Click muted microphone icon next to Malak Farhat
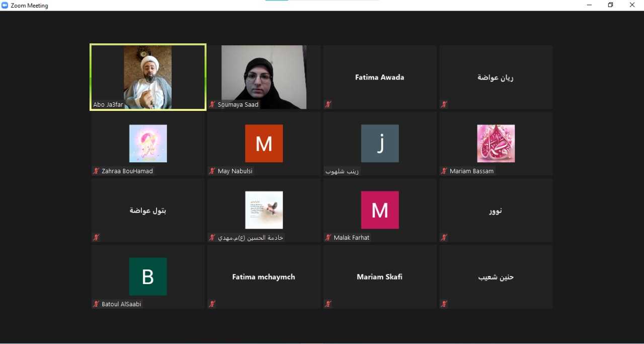The image size is (644, 344). 328,238
